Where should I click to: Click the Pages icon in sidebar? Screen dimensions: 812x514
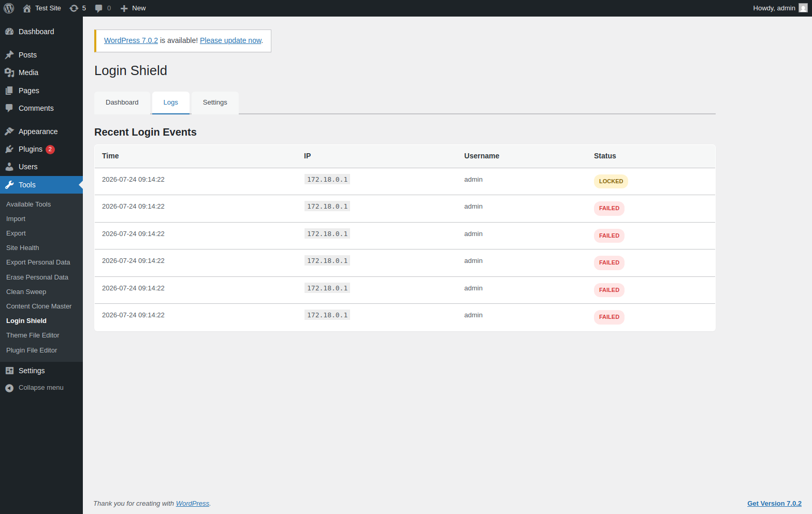click(9, 91)
